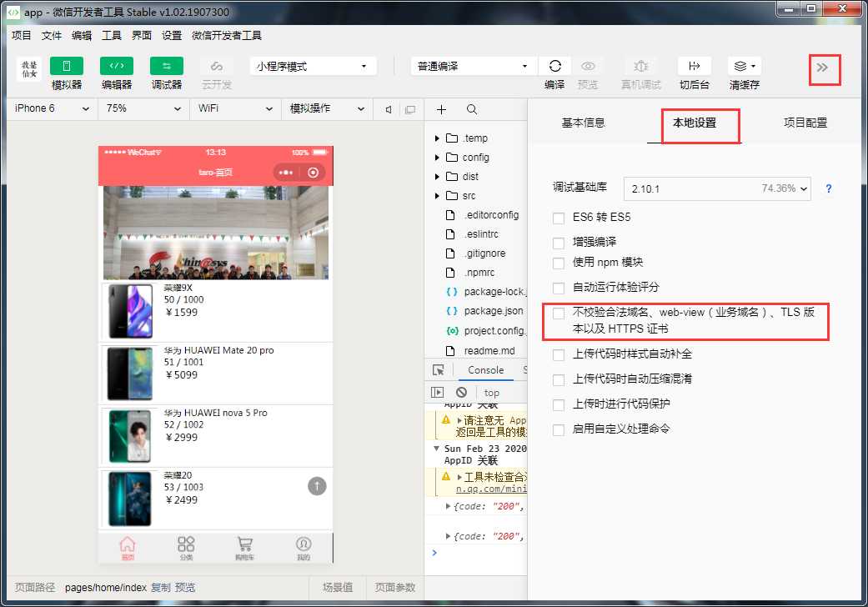Check the 上传代码时自动压缩混淆 checkbox
This screenshot has height=607, width=868.
(559, 380)
